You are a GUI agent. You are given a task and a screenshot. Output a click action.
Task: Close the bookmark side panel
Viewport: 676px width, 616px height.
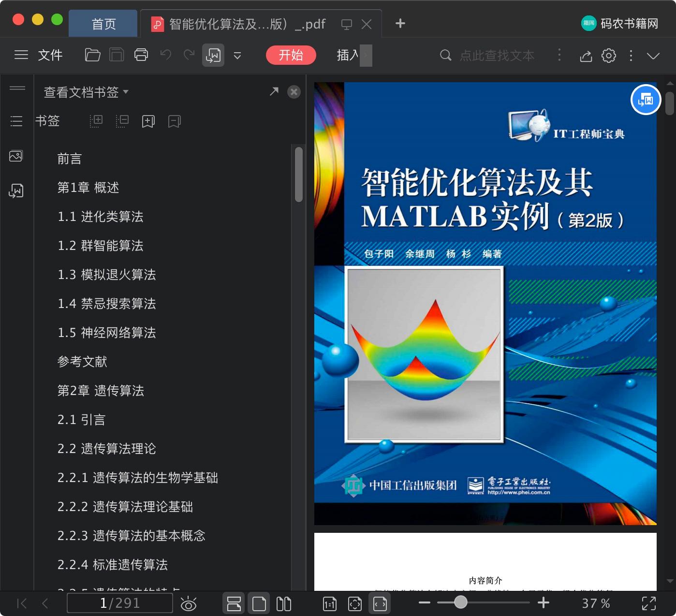click(294, 92)
